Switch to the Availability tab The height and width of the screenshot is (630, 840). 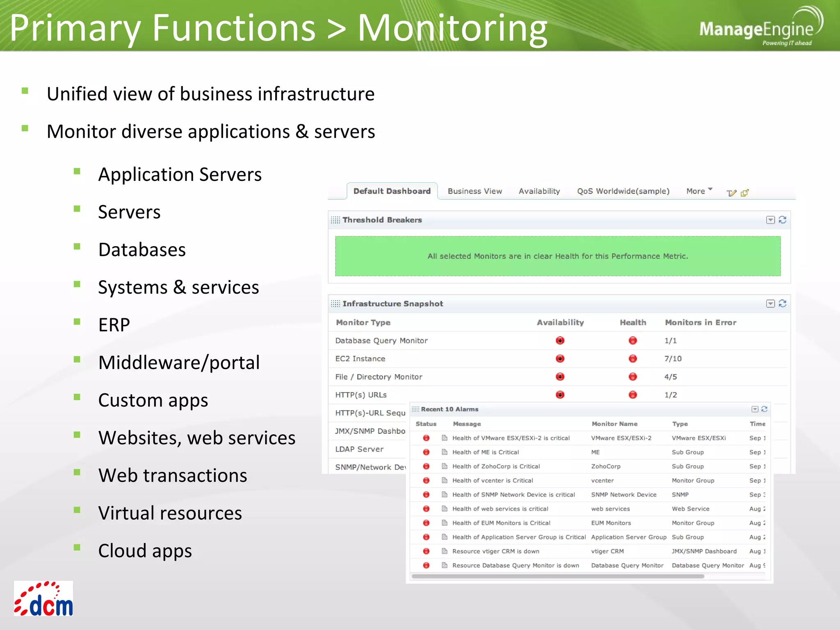point(539,191)
